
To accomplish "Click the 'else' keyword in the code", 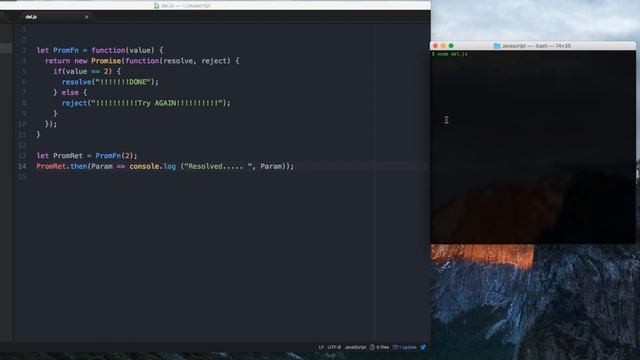I will click(x=70, y=93).
